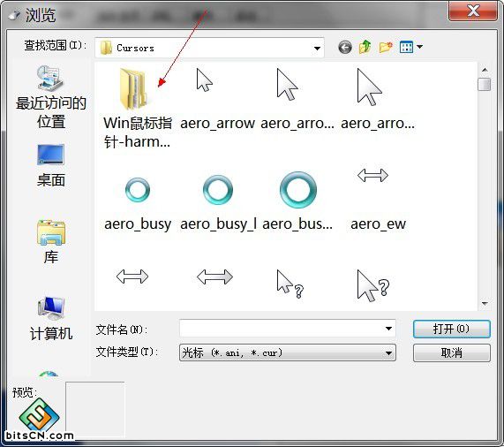Open Libraries (库) in sidebar
The image size is (504, 447).
51,242
